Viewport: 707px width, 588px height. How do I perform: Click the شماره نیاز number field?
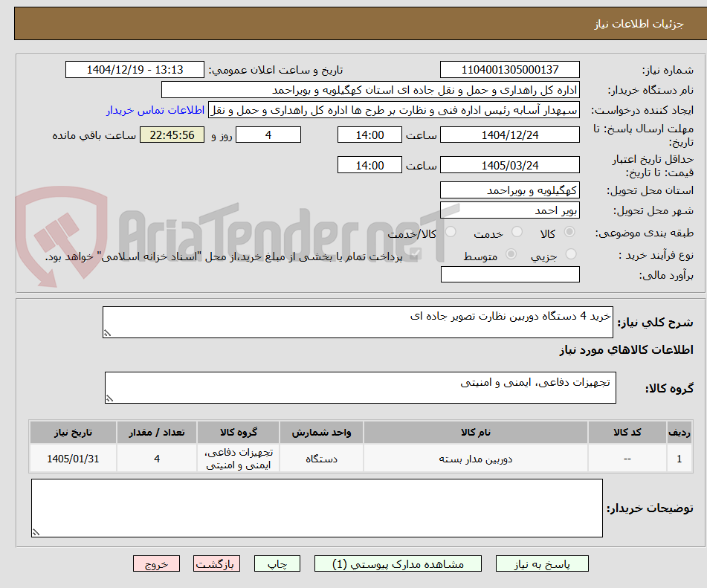tap(510, 69)
